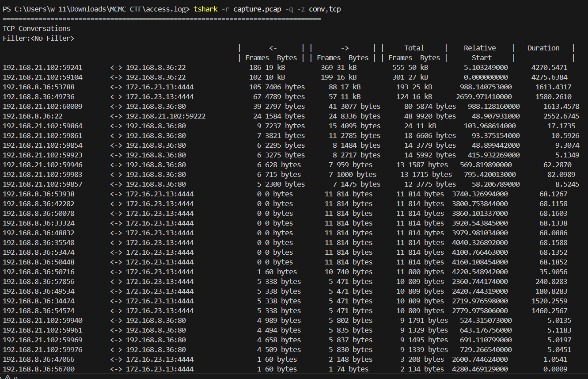Click destination 192.168.21.102:59222
The height and width of the screenshot is (379, 588).
pyautogui.click(x=166, y=116)
